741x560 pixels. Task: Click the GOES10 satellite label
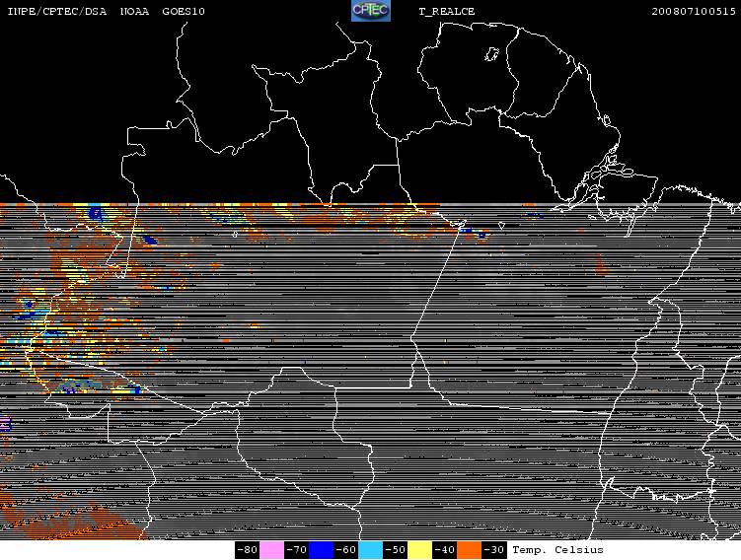pos(184,11)
